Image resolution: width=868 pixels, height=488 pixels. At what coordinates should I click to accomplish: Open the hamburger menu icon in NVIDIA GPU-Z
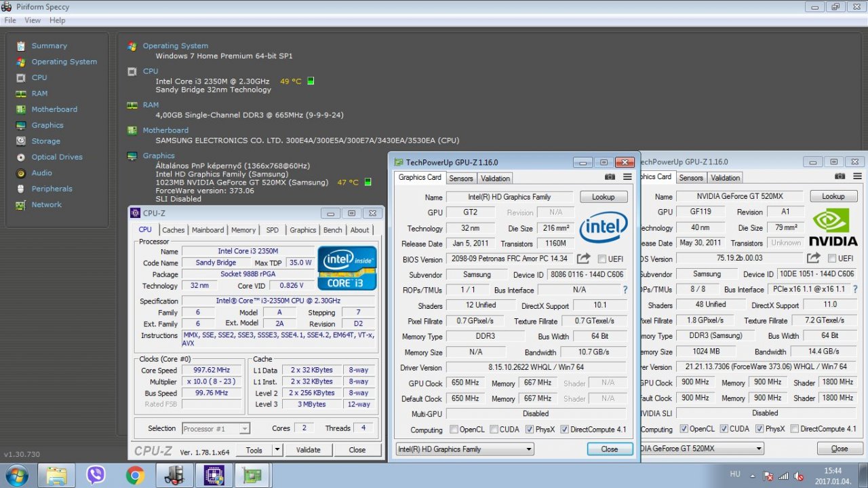[x=858, y=176]
